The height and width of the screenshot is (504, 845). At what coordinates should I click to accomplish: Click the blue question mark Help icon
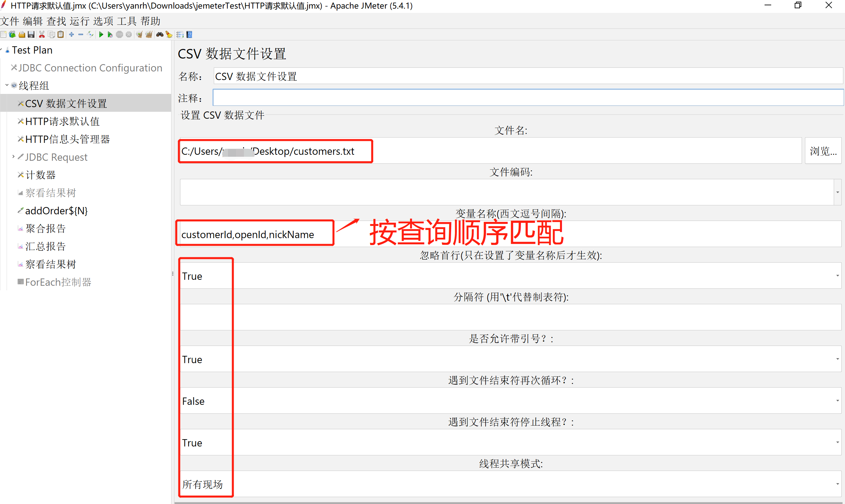pyautogui.click(x=190, y=35)
